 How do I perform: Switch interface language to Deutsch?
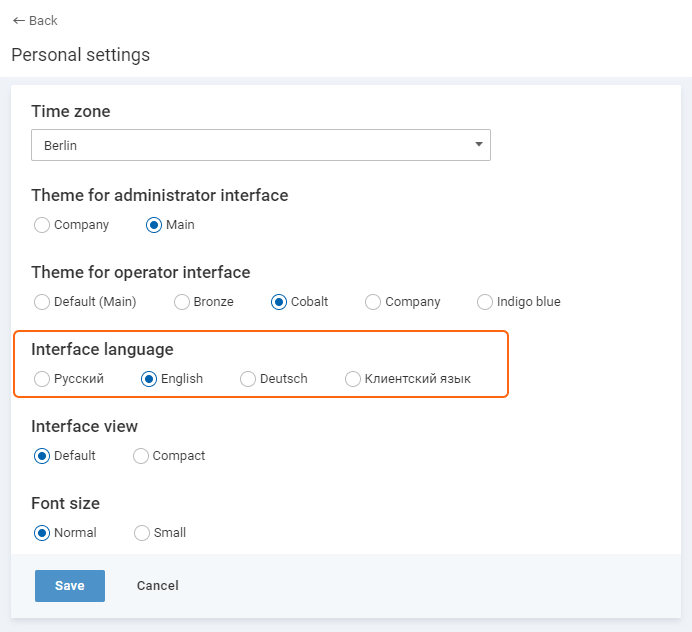248,379
